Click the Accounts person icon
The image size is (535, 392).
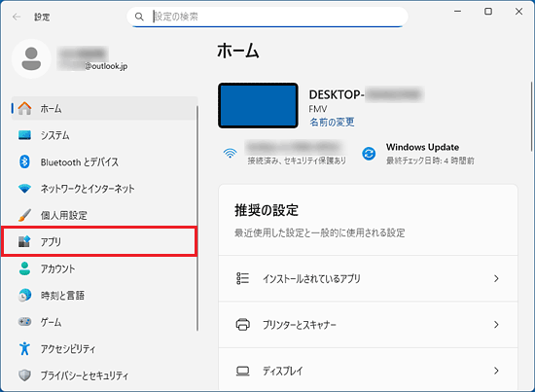pos(24,268)
